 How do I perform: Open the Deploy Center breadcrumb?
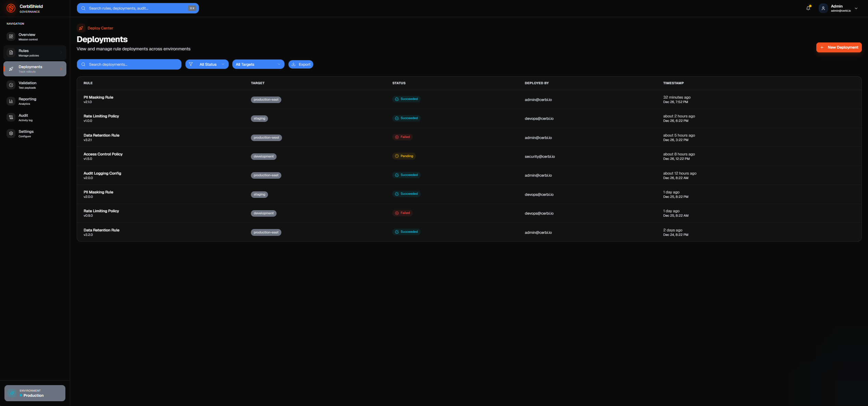pyautogui.click(x=100, y=28)
